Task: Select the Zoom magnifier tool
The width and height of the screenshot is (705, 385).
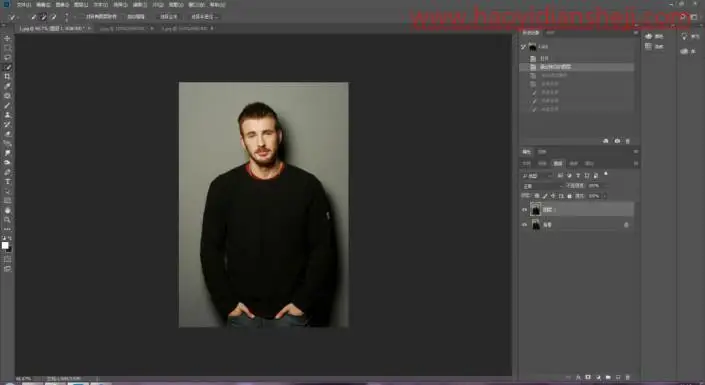Action: (7, 219)
